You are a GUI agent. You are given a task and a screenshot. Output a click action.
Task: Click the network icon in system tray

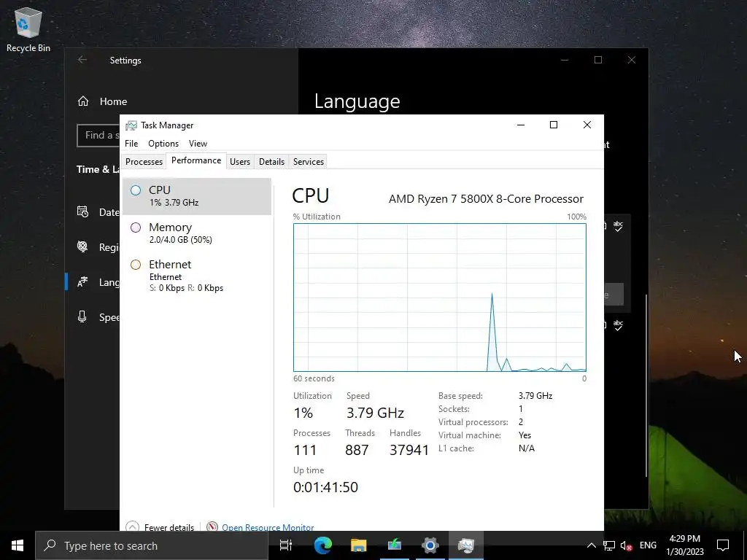[609, 545]
